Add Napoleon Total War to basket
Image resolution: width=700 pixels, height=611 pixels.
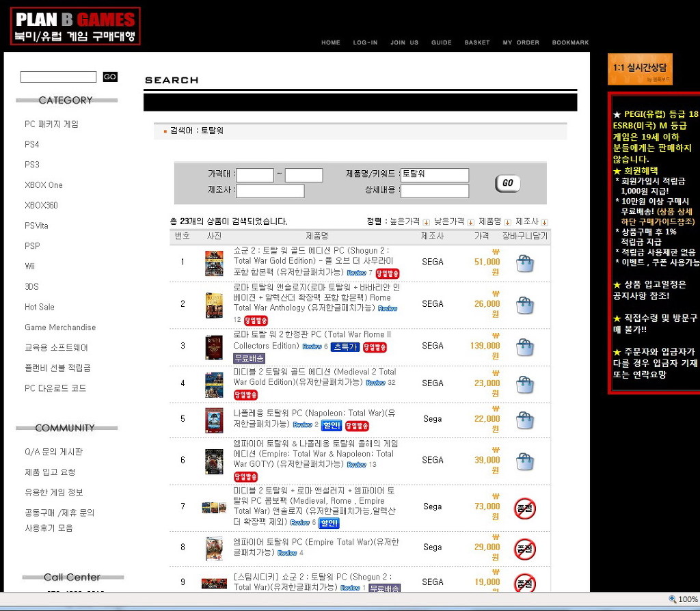coord(524,420)
